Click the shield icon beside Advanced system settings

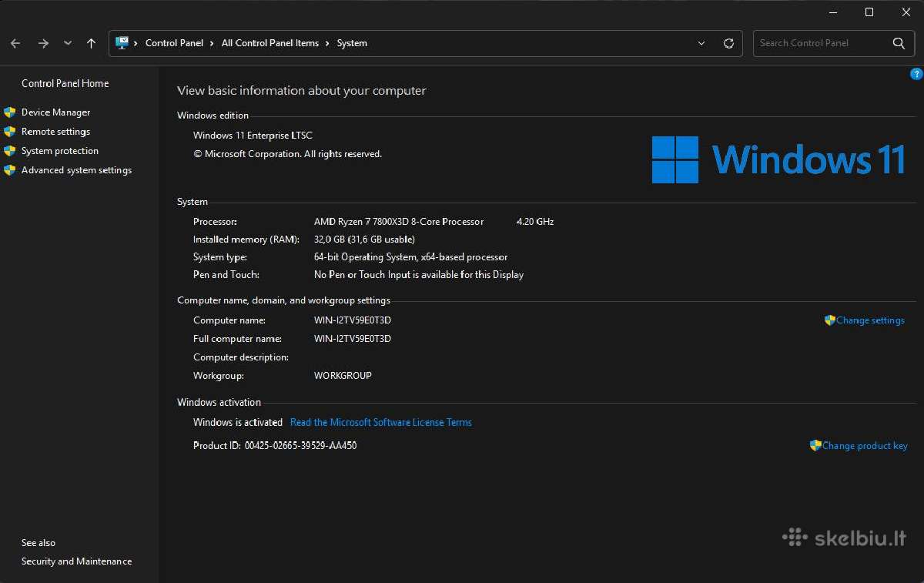coord(10,170)
